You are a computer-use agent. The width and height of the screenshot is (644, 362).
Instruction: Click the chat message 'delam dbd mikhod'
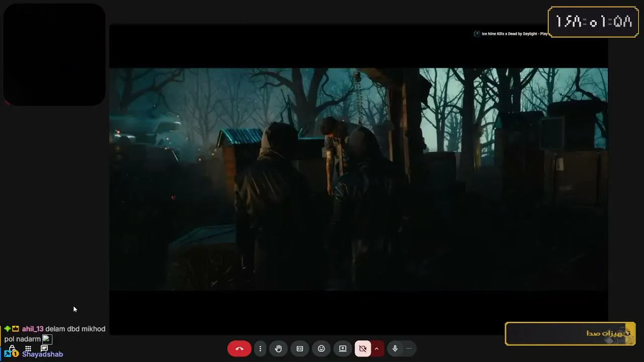[x=75, y=329]
